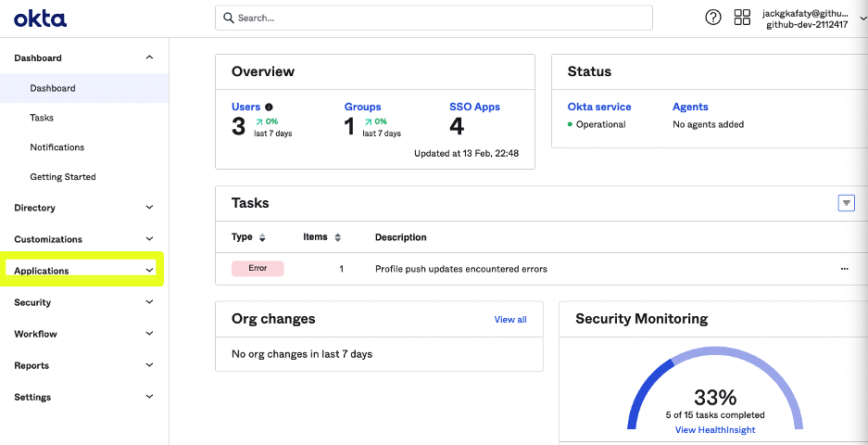Open the help question mark icon
This screenshot has height=445, width=868.
pyautogui.click(x=713, y=18)
